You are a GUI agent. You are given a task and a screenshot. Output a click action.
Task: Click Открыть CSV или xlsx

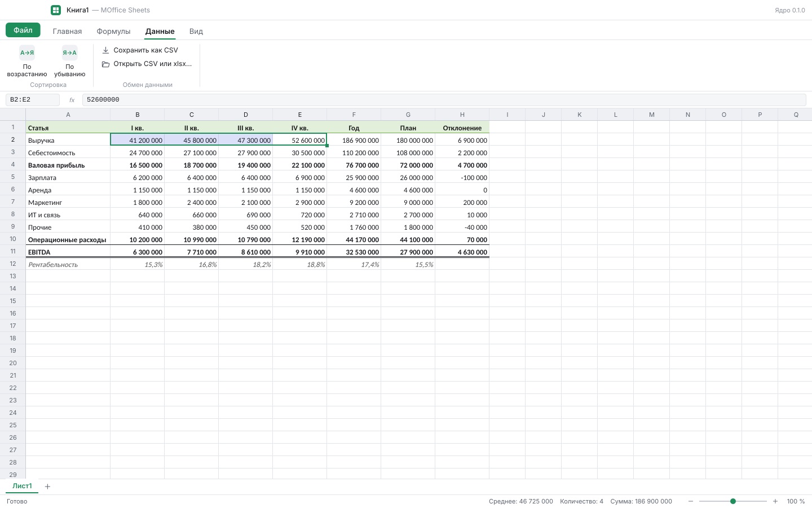(x=147, y=64)
